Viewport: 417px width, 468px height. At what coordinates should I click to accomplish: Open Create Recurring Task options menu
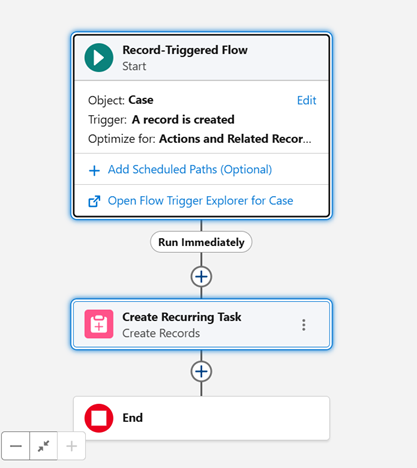tap(303, 325)
